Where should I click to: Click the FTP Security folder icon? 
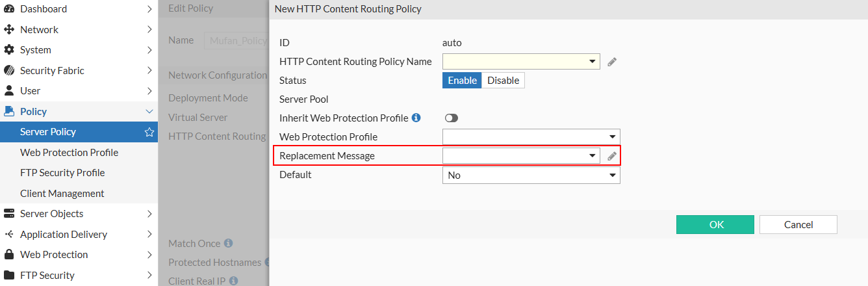(x=9, y=275)
